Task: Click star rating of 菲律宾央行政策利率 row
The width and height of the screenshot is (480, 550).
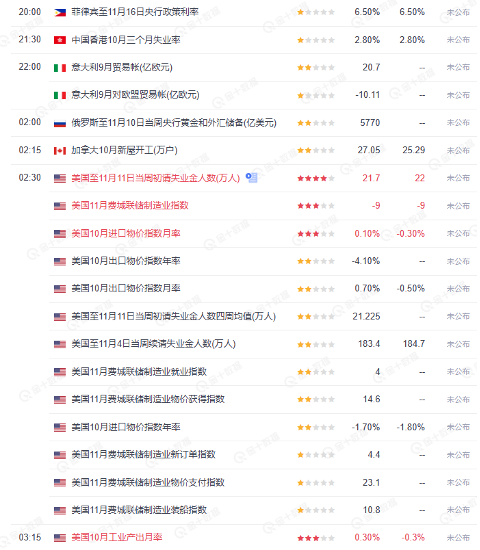Action: point(316,12)
